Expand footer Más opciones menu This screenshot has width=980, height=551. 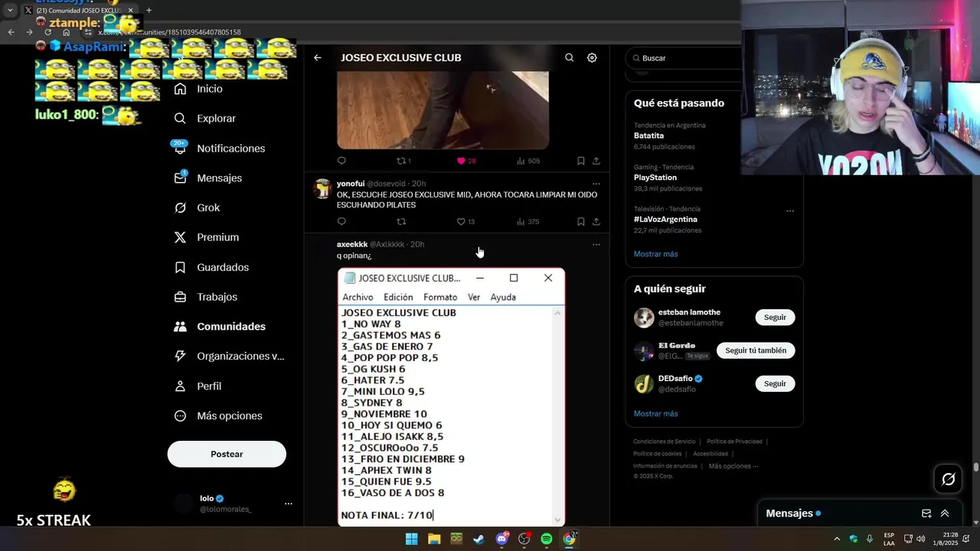coord(733,466)
